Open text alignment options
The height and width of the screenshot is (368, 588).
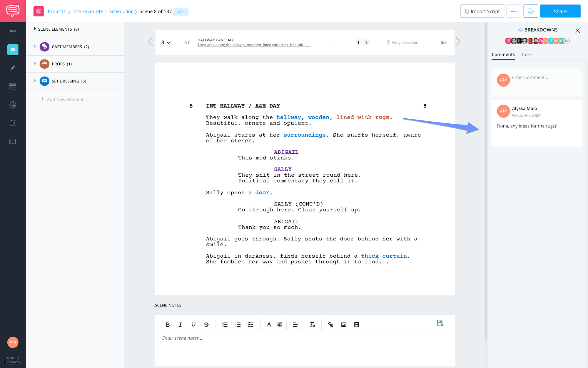[x=295, y=324]
